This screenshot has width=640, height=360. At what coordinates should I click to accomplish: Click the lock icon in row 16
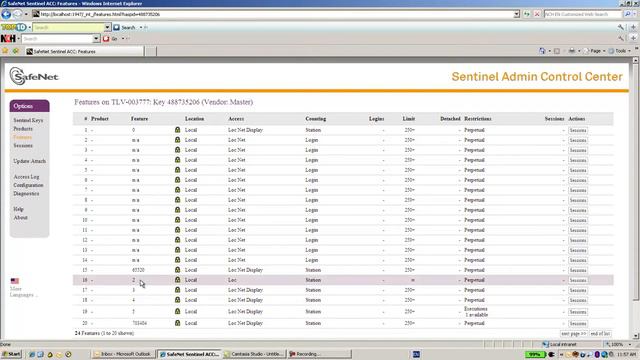[178, 280]
